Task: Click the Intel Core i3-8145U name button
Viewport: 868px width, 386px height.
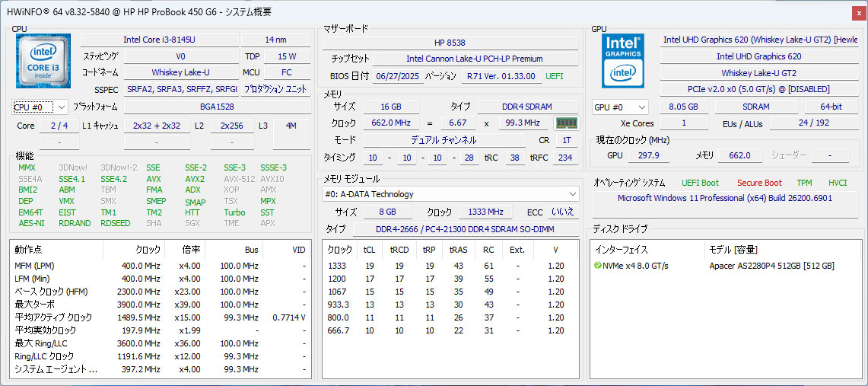Action: click(158, 40)
